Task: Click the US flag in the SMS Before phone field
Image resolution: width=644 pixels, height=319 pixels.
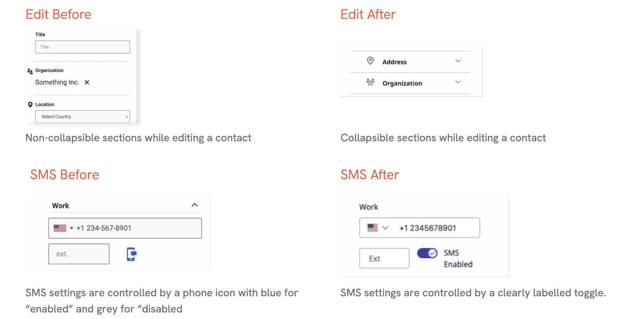Action: [60, 228]
